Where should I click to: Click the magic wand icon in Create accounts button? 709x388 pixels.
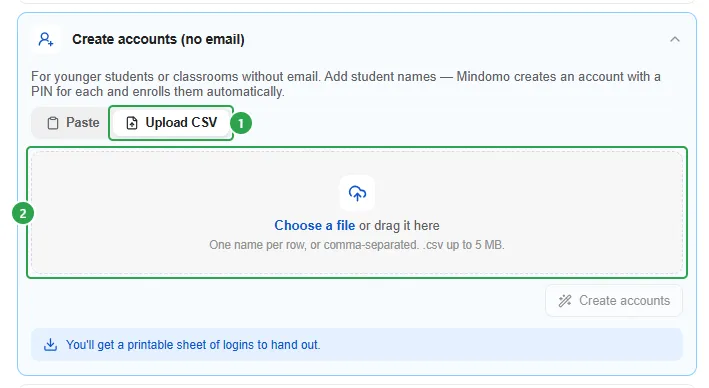point(565,301)
